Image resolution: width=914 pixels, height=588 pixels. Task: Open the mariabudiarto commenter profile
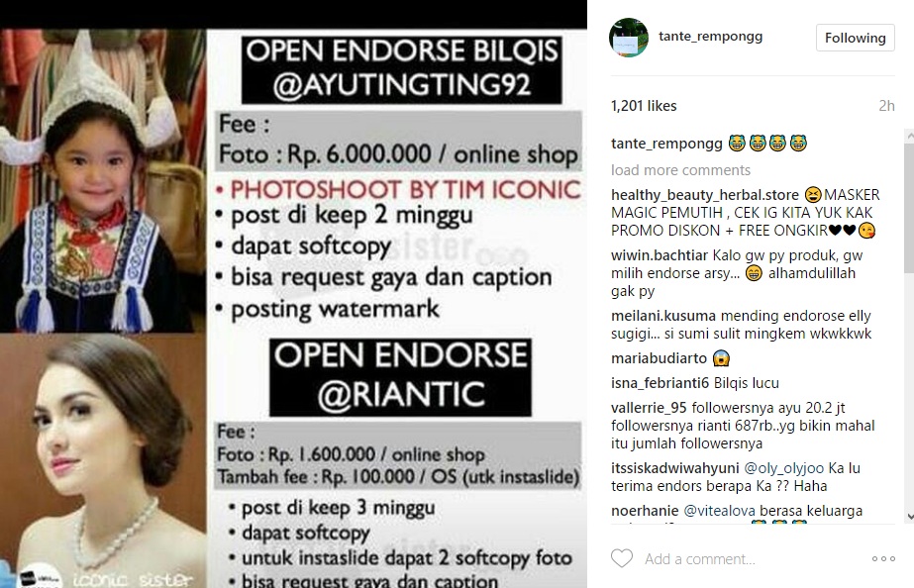(659, 357)
